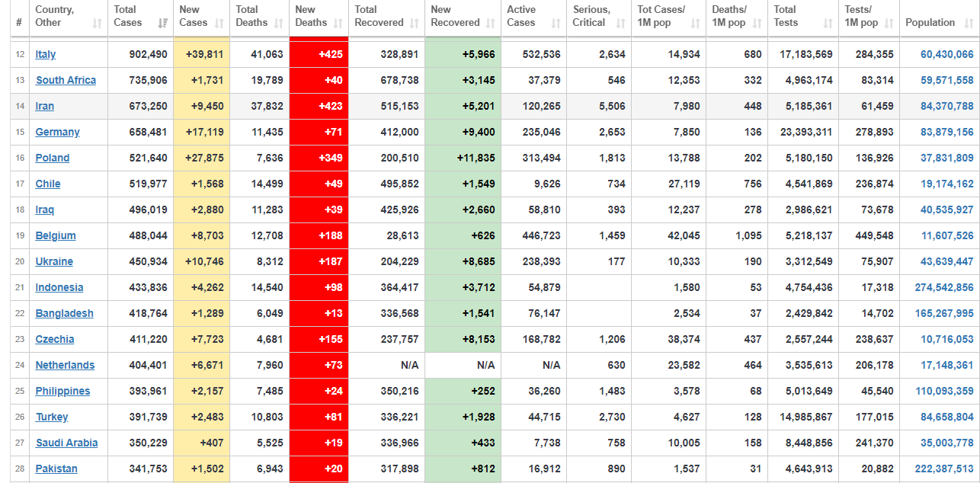The height and width of the screenshot is (483, 980).
Task: Open the Saudi Arabia country link
Action: 66,443
